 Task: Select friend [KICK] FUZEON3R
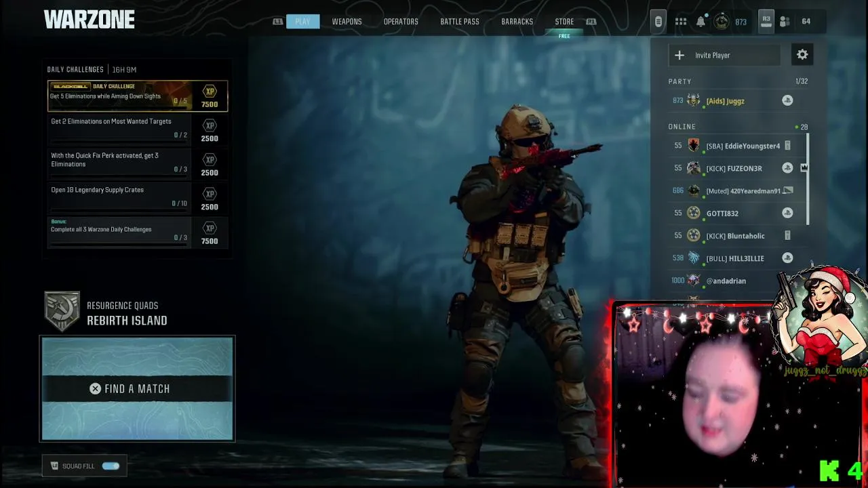pos(733,168)
